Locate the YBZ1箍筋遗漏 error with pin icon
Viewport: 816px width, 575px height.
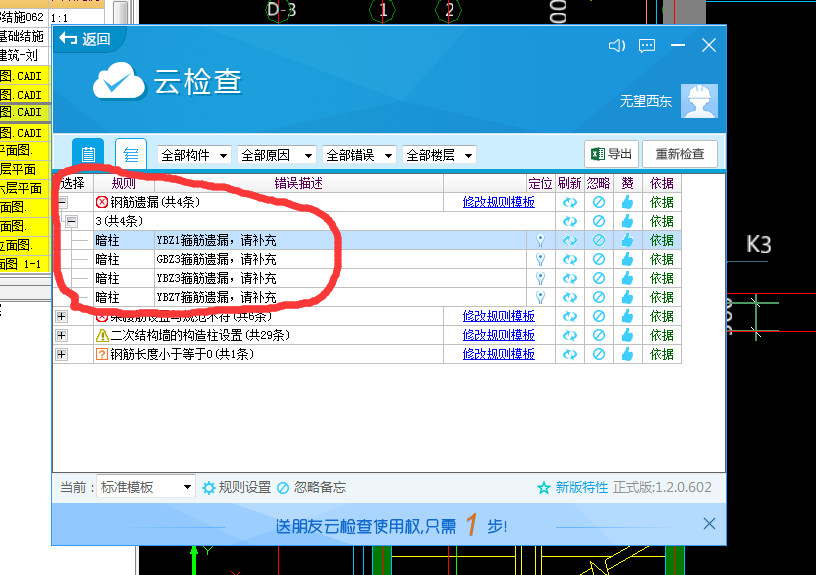click(541, 240)
